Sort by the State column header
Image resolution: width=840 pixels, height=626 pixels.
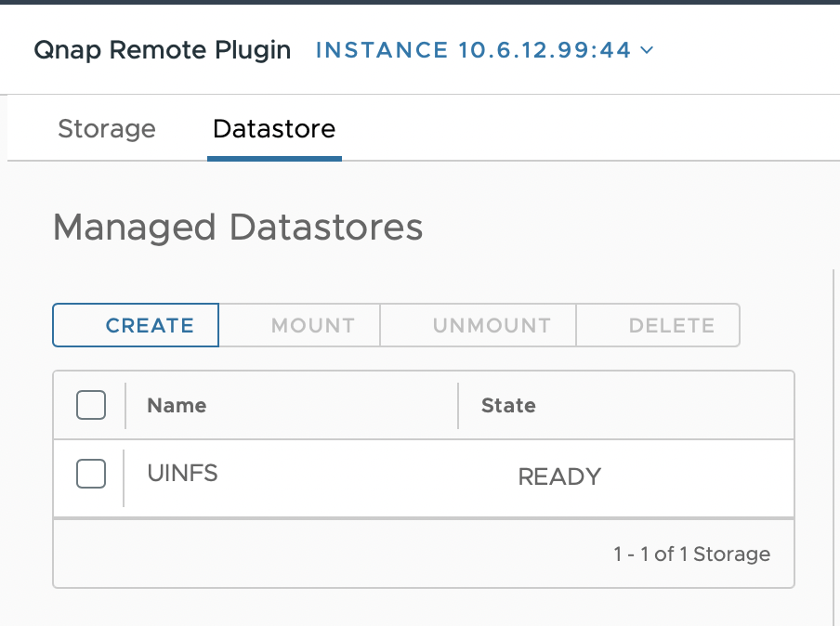508,405
